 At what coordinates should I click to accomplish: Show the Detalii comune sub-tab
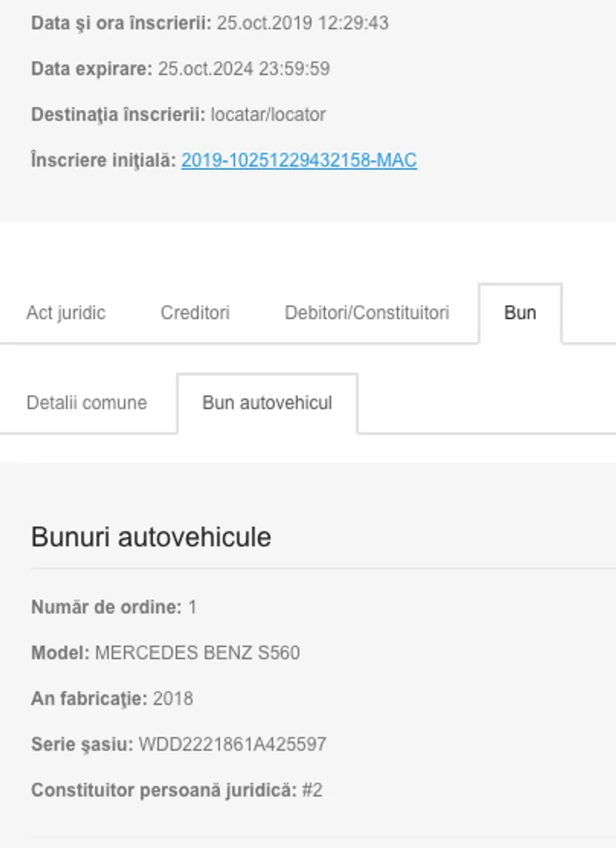tap(86, 404)
